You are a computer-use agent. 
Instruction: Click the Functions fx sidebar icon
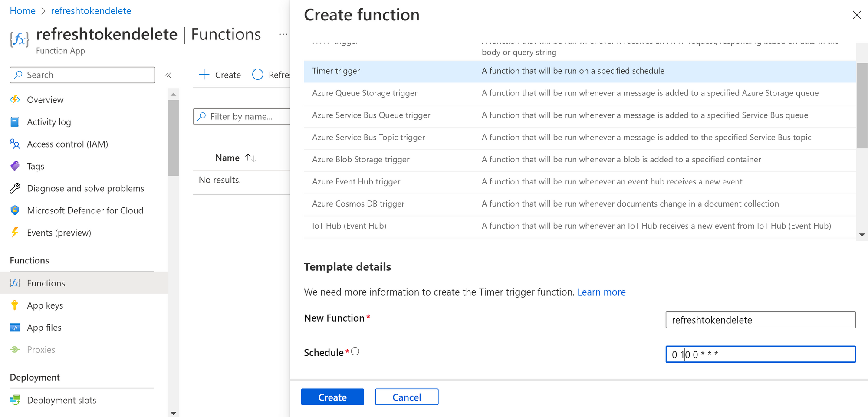tap(15, 283)
